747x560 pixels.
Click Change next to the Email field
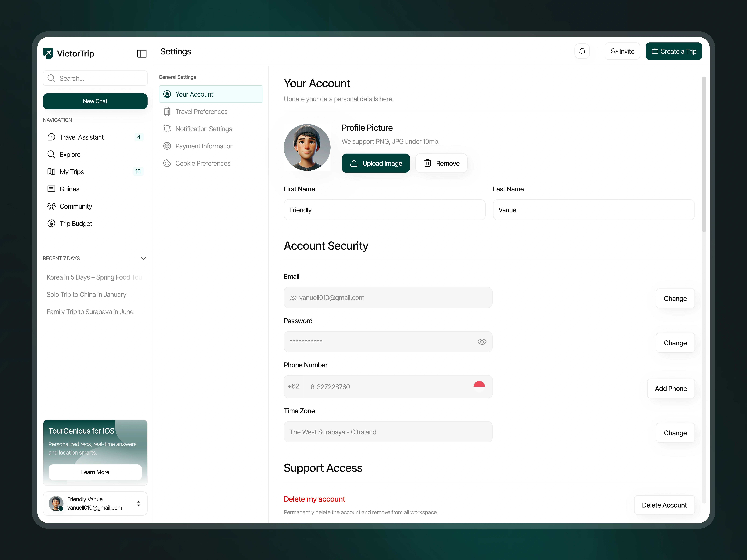click(x=675, y=298)
